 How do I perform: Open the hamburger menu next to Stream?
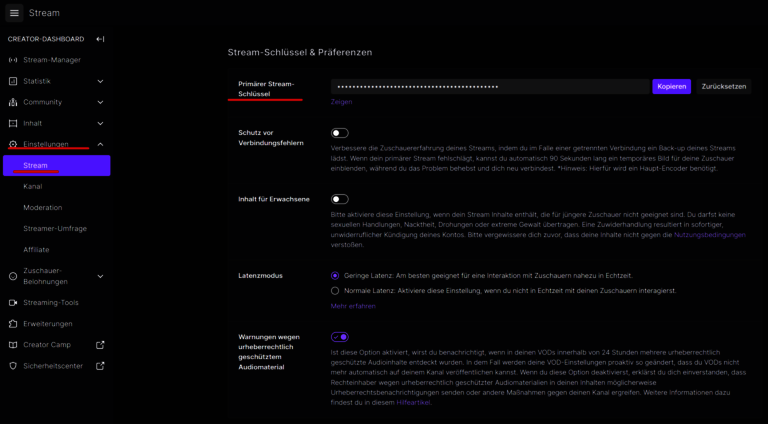[x=14, y=13]
